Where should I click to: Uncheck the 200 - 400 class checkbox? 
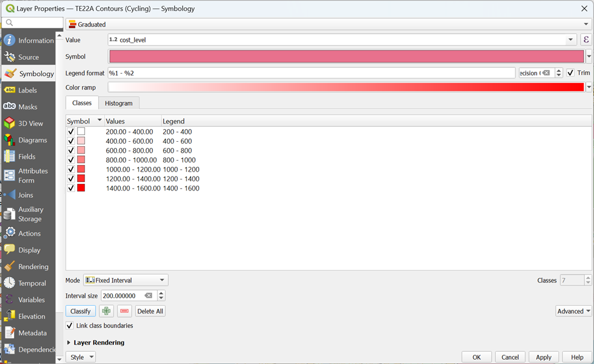click(71, 131)
